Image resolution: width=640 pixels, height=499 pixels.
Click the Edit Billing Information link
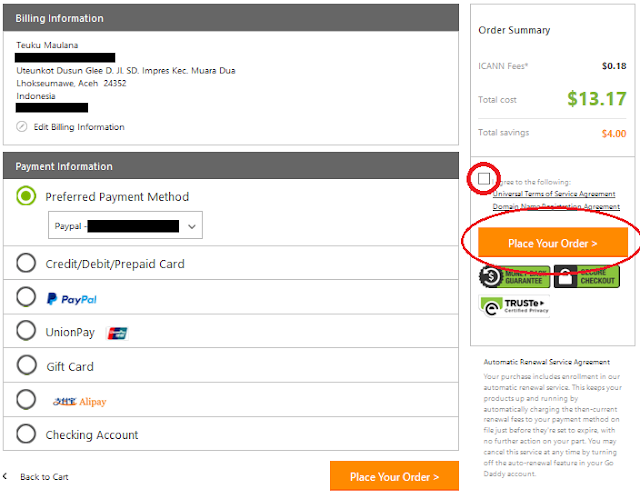tap(79, 127)
